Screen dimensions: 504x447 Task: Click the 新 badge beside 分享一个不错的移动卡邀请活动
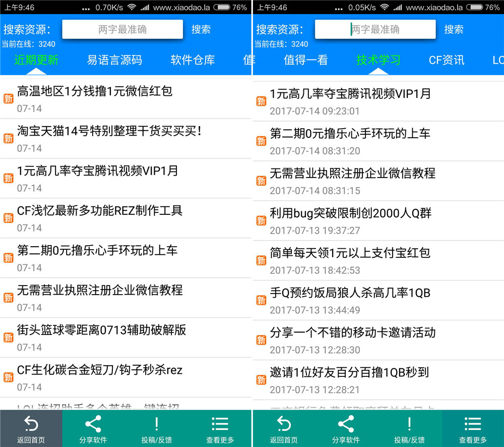[x=261, y=340]
